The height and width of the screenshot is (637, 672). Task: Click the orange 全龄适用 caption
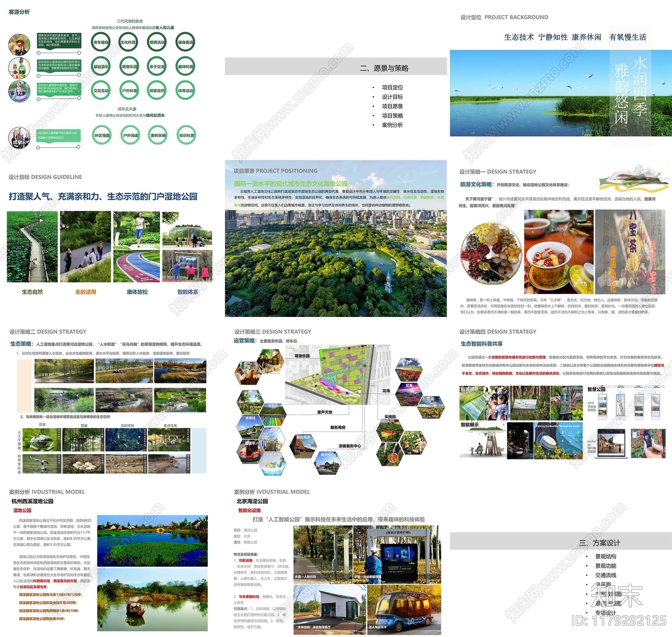pos(86,292)
